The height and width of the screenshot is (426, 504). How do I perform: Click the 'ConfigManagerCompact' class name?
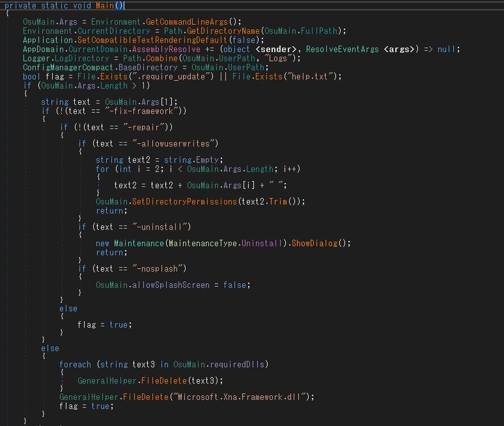[x=68, y=68]
